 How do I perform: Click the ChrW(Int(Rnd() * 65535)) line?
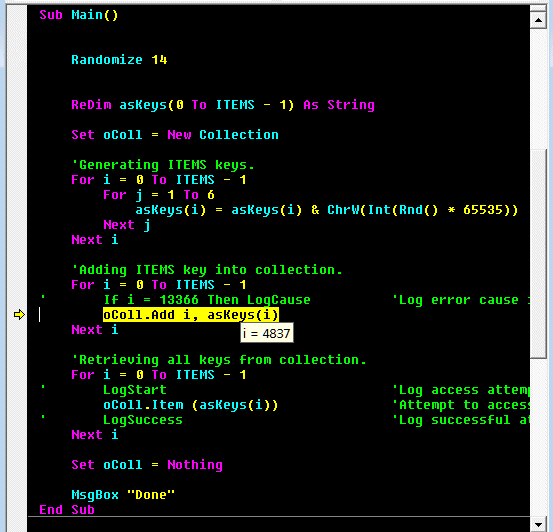(327, 210)
